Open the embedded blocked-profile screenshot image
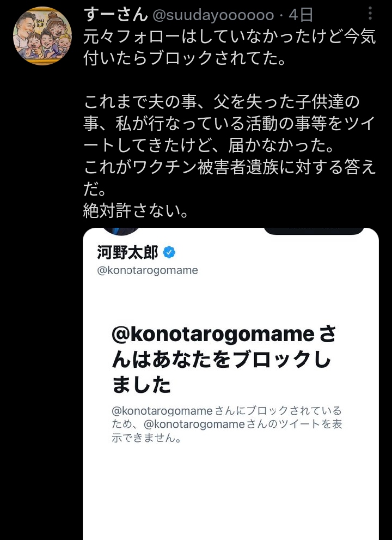Screen dimensions: 392x540 tap(231, 384)
